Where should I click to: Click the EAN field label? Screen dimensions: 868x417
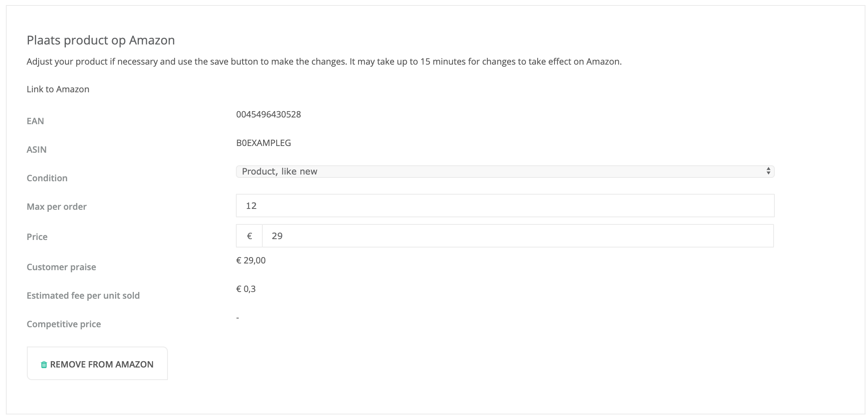coord(35,121)
